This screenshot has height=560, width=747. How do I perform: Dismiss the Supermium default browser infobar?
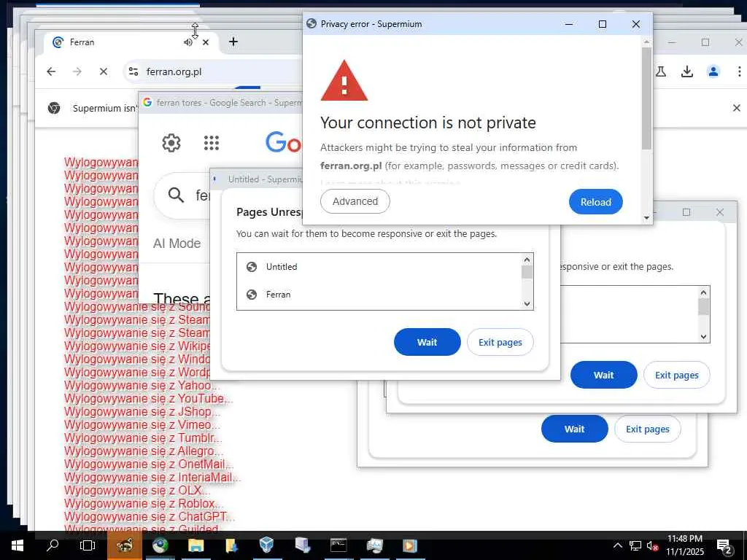click(736, 108)
